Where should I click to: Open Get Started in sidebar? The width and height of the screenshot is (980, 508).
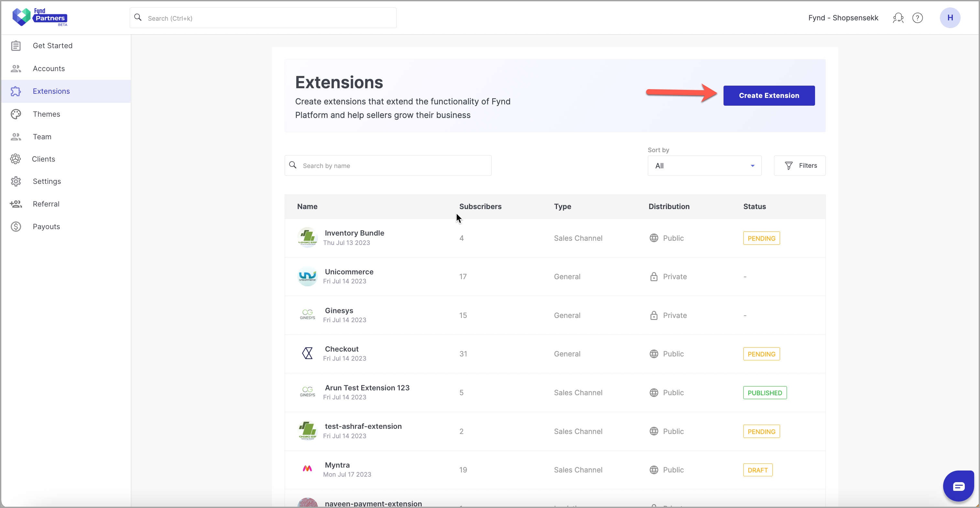(66, 46)
